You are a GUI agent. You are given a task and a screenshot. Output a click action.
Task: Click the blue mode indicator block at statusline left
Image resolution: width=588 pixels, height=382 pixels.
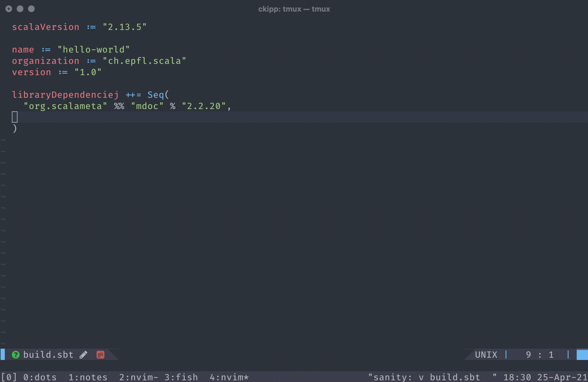3,354
